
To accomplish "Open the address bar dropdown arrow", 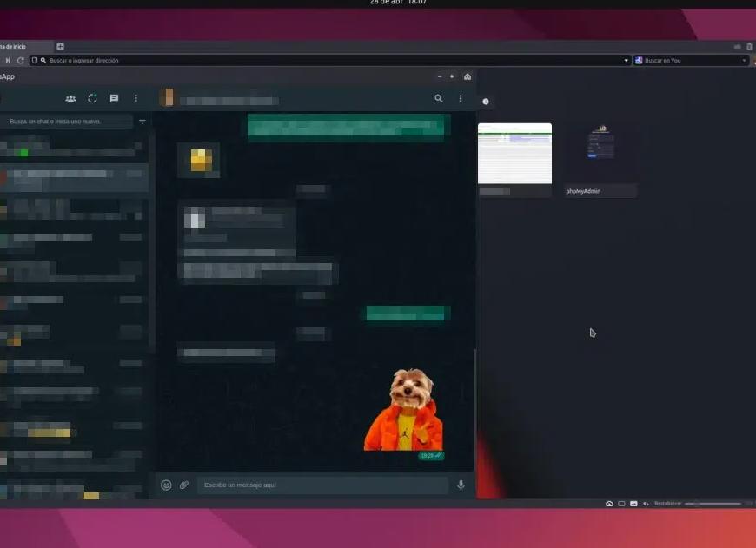I will click(626, 60).
